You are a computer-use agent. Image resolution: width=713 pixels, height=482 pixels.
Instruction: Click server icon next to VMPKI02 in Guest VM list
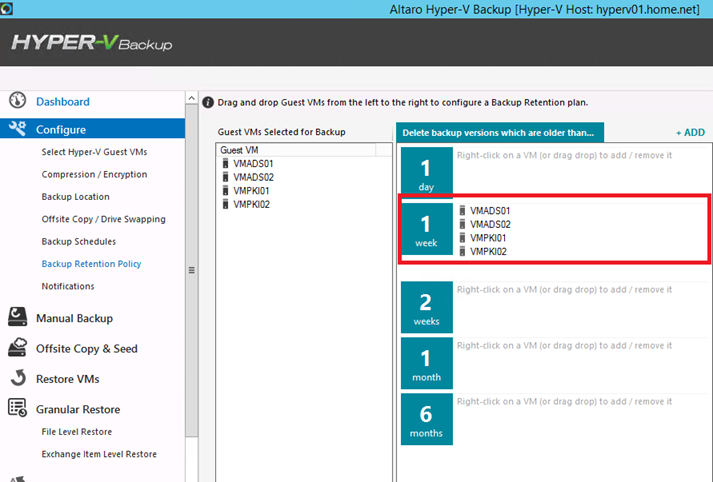[225, 204]
